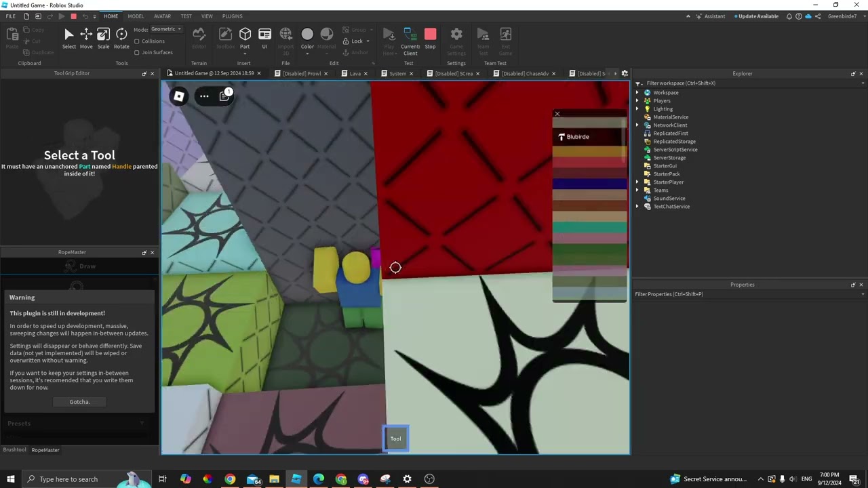Expand the TextChatService node
Screen dimensions: 868x488
pyautogui.click(x=637, y=207)
